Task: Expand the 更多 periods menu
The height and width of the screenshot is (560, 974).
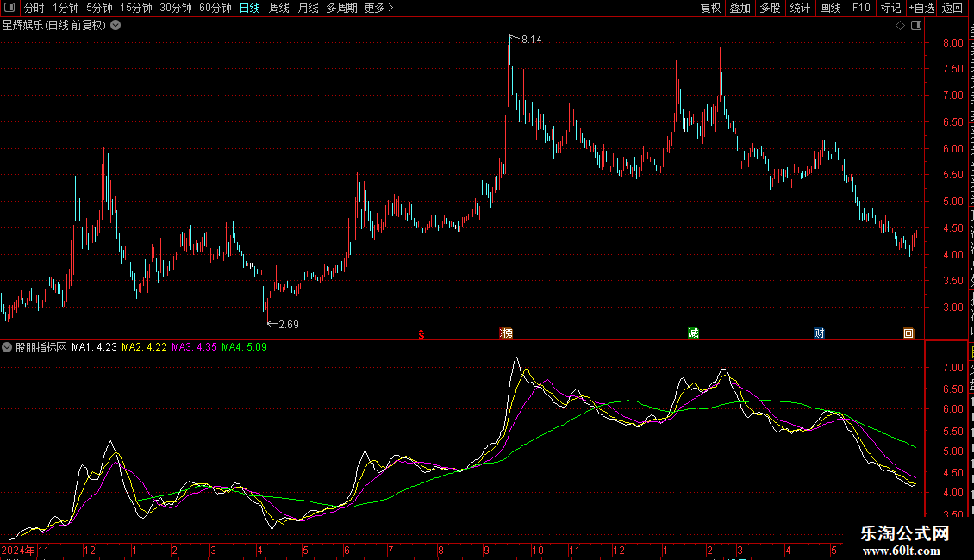Action: tap(378, 8)
